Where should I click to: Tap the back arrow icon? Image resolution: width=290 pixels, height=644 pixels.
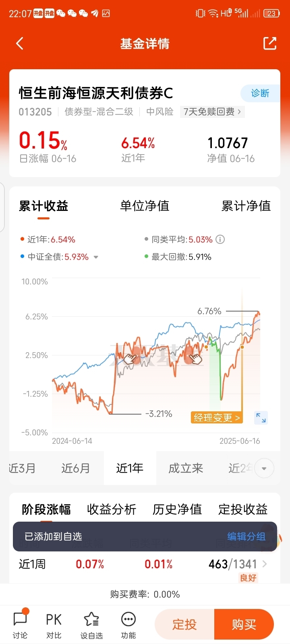[x=20, y=43]
